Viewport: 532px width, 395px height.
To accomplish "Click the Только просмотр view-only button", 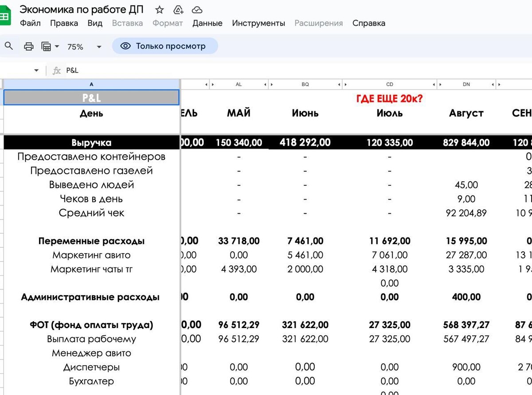I will pyautogui.click(x=165, y=46).
